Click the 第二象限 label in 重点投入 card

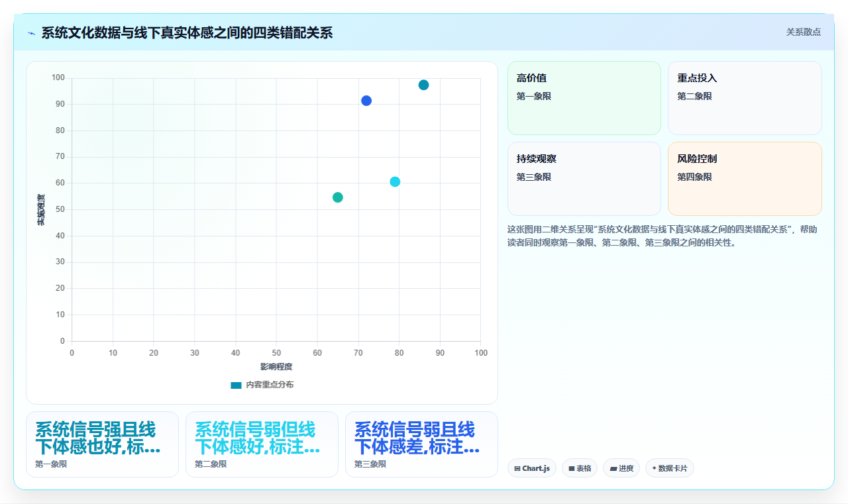pyautogui.click(x=694, y=96)
